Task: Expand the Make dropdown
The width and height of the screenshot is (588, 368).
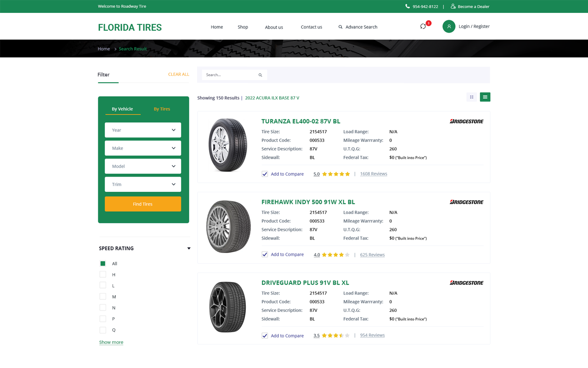Action: tap(143, 148)
